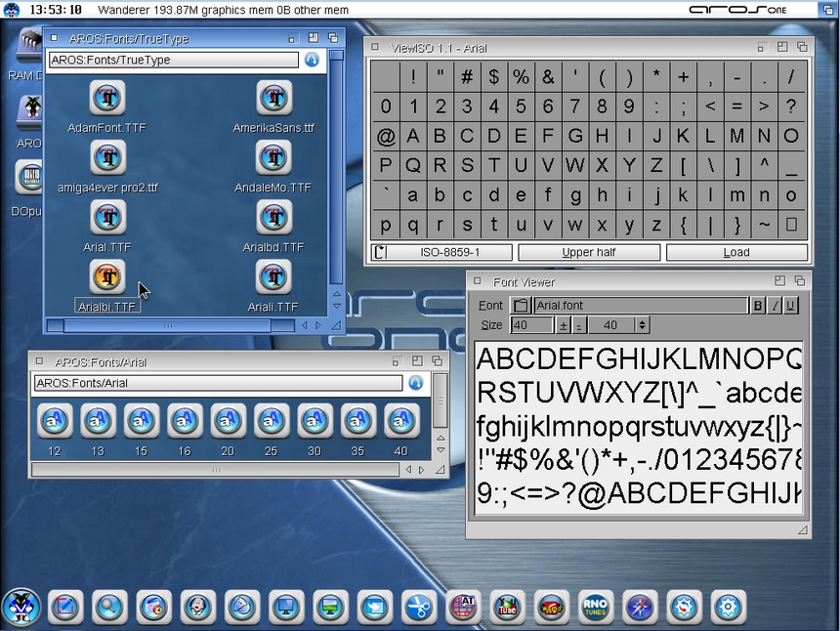The width and height of the screenshot is (840, 631).
Task: Open the Arial size 40 bitmap font icon
Action: [401, 421]
